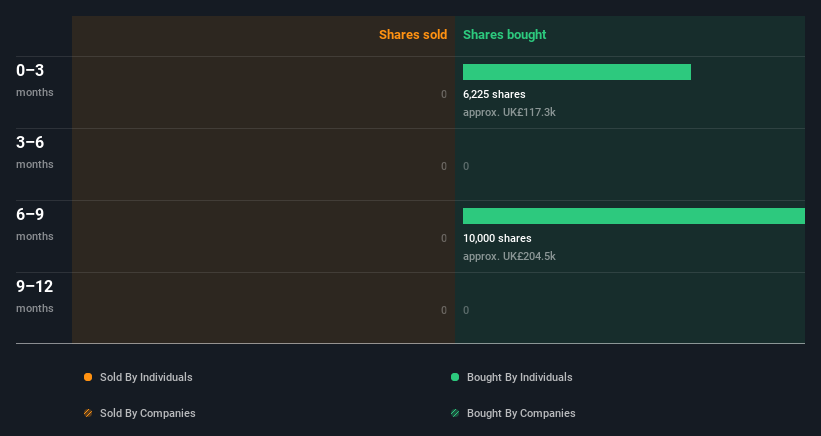The height and width of the screenshot is (436, 821).
Task: Click the Shares sold column header
Action: [413, 35]
